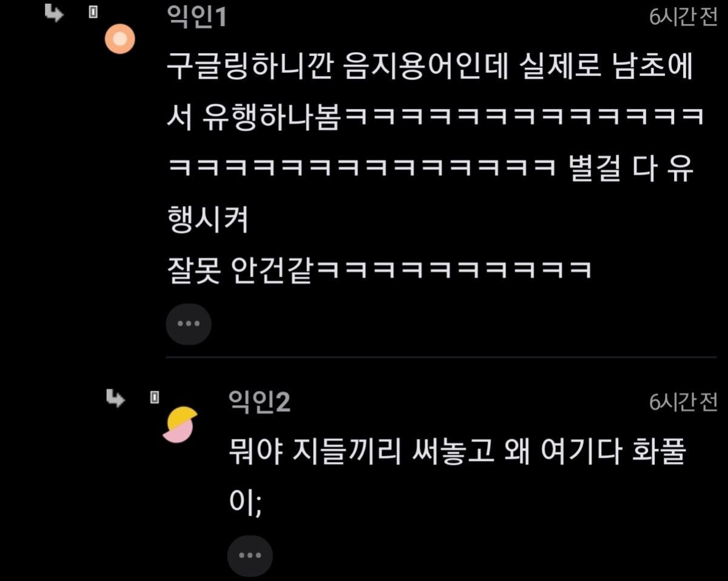Click the reply line starting with 뭐야 지들끼리
728x581 pixels.
pos(457,453)
